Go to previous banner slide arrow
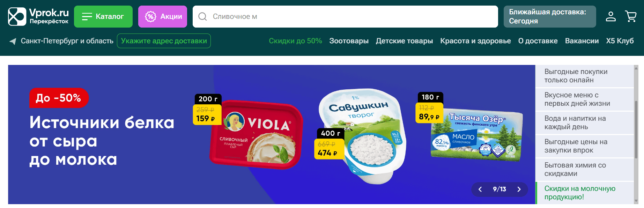 pos(480,189)
